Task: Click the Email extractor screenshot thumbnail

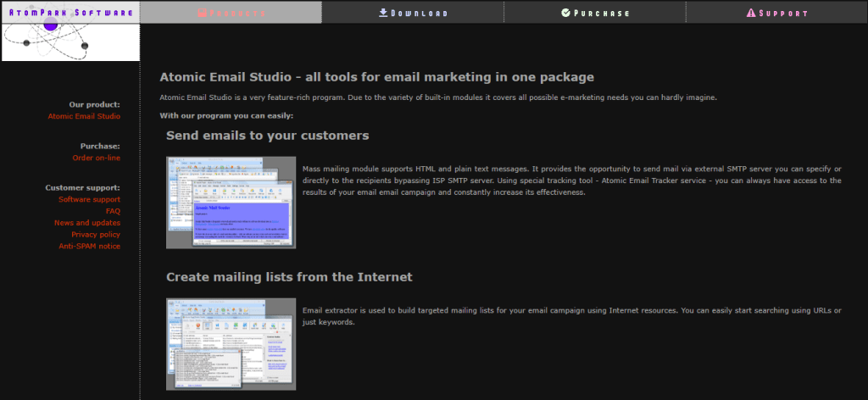Action: tap(231, 344)
